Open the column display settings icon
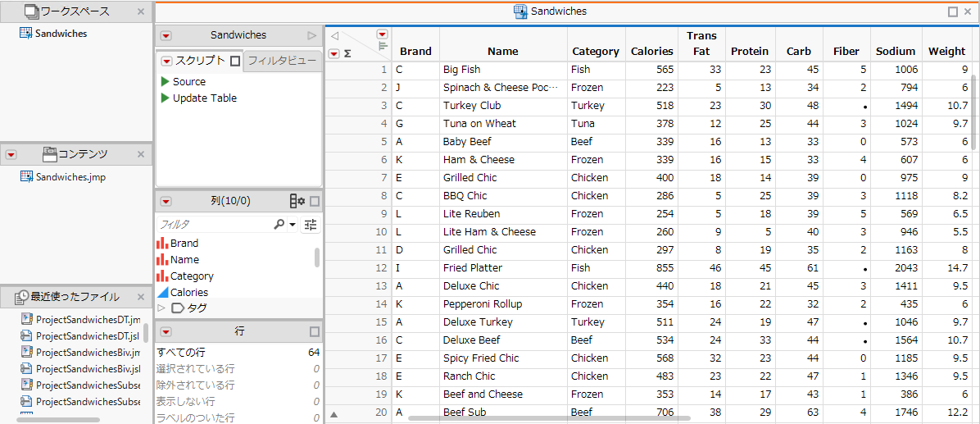Image resolution: width=980 pixels, height=424 pixels. click(297, 202)
